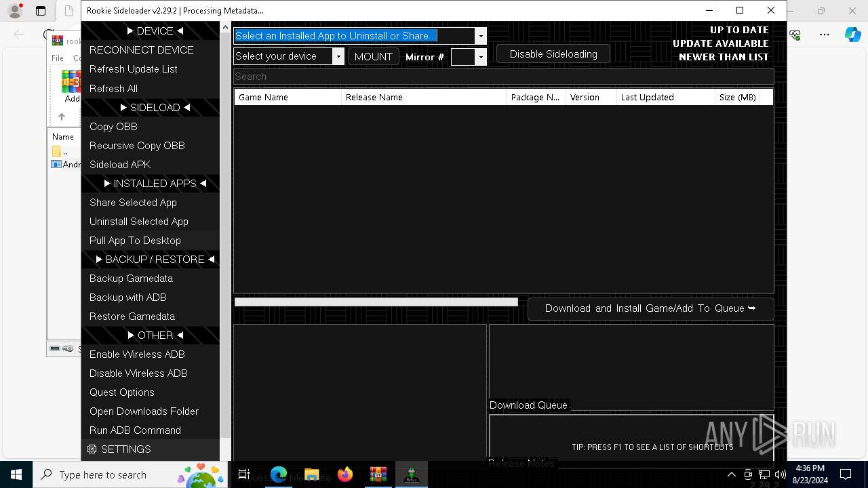Sort by Last Updated column

click(x=666, y=98)
